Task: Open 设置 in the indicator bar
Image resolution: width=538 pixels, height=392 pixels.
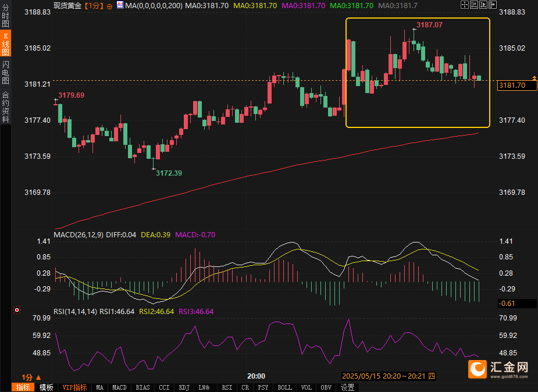Action: (x=347, y=387)
